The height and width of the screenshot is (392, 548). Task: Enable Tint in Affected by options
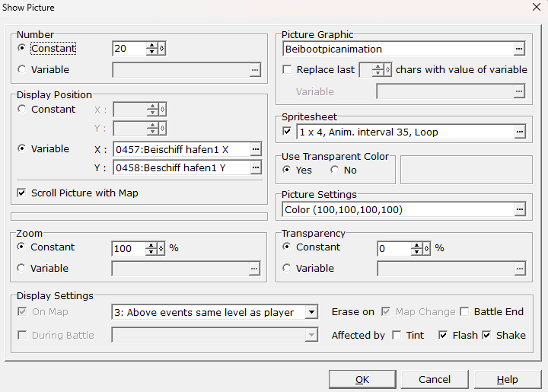397,335
